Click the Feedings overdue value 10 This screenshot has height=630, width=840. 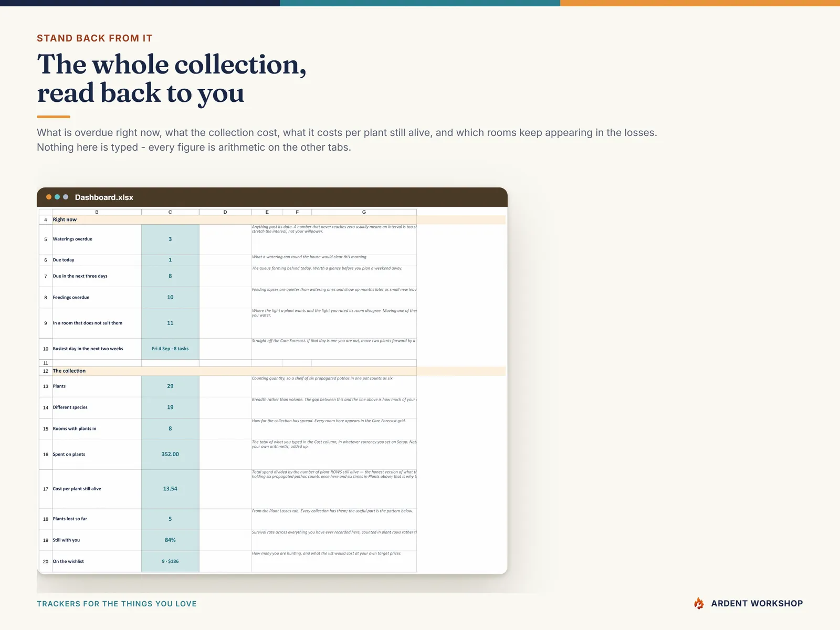point(170,297)
